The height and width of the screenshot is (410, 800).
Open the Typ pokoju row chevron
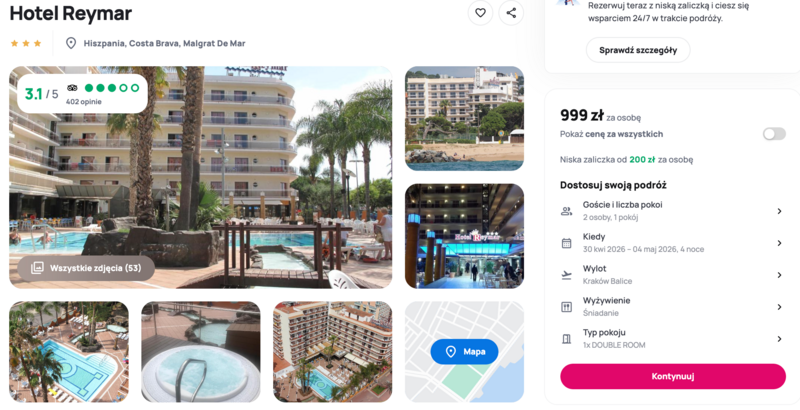click(x=779, y=339)
